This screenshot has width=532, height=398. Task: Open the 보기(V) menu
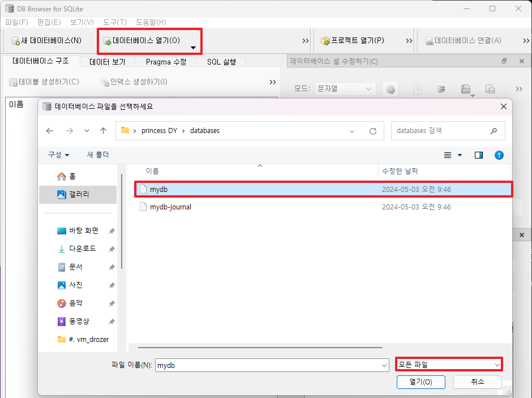pyautogui.click(x=81, y=23)
